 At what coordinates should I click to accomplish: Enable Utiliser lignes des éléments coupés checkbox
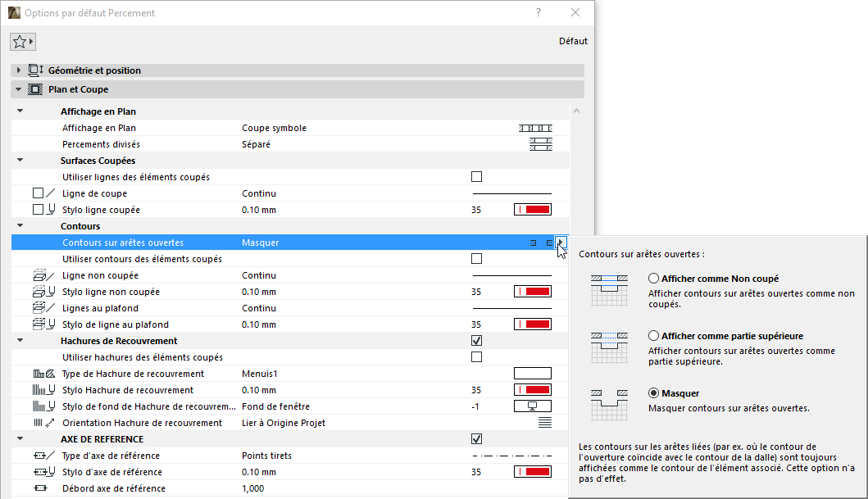[x=477, y=177]
